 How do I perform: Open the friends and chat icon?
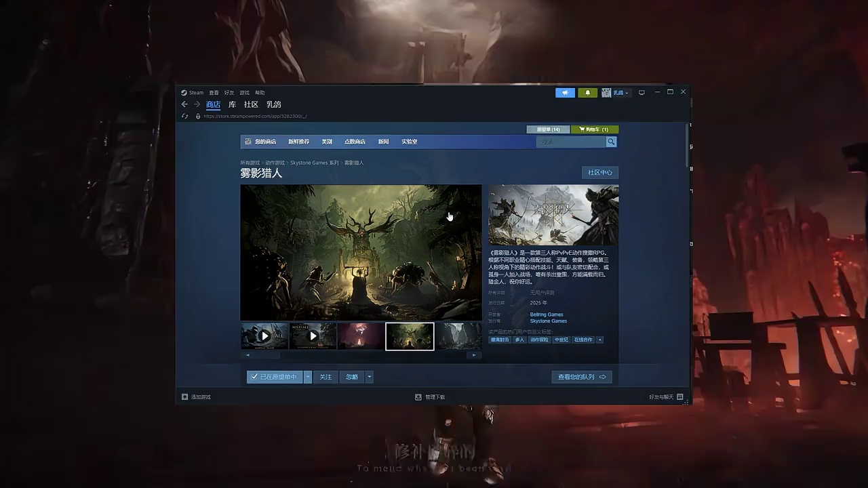pyautogui.click(x=679, y=397)
